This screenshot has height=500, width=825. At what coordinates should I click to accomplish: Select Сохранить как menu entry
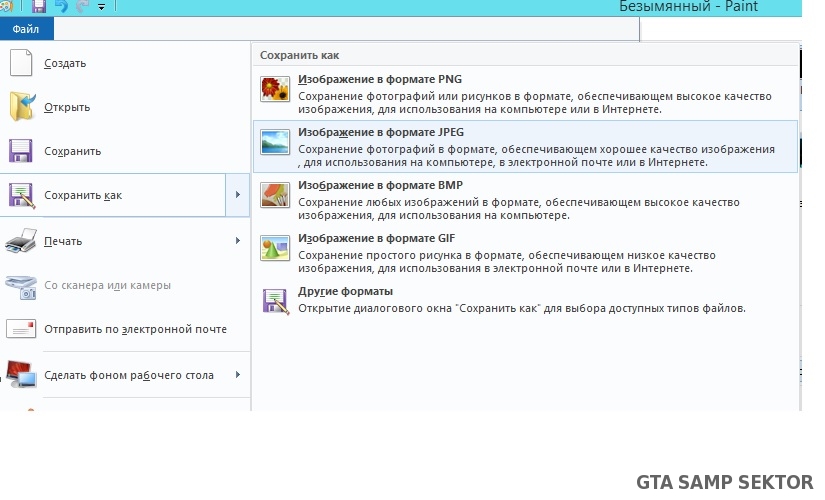(113, 195)
